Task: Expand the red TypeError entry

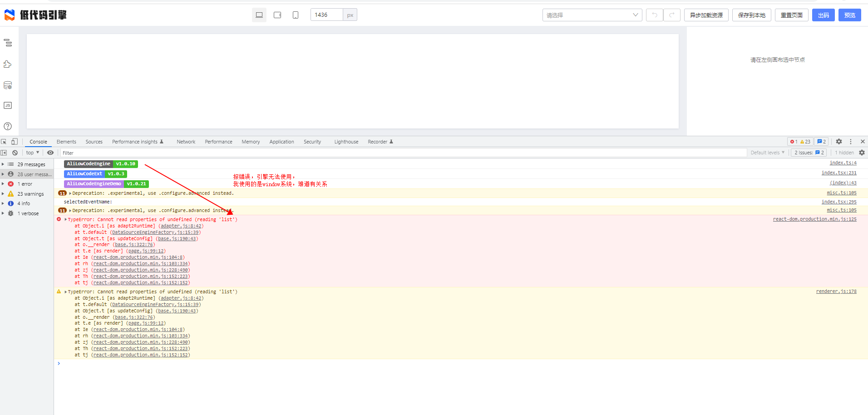Action: [x=66, y=220]
